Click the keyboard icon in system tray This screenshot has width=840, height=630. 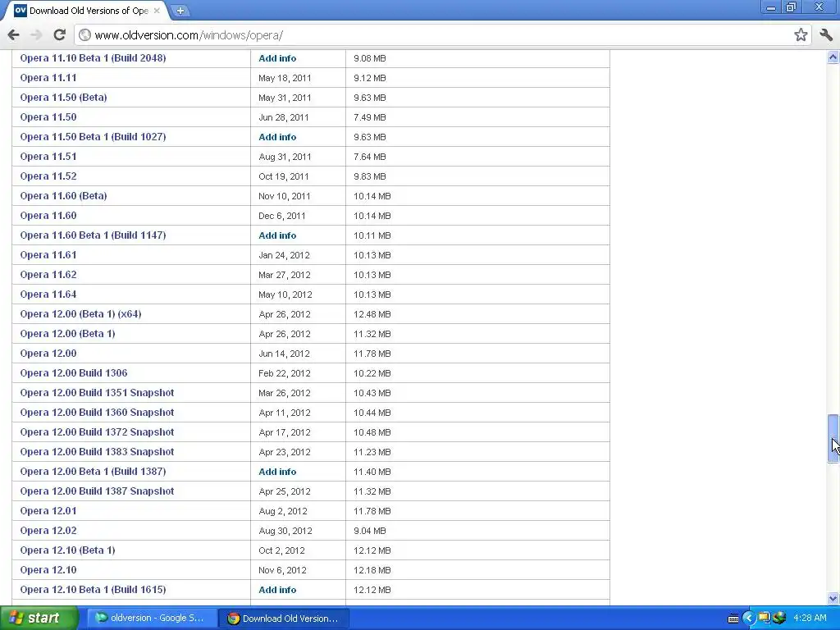point(733,619)
